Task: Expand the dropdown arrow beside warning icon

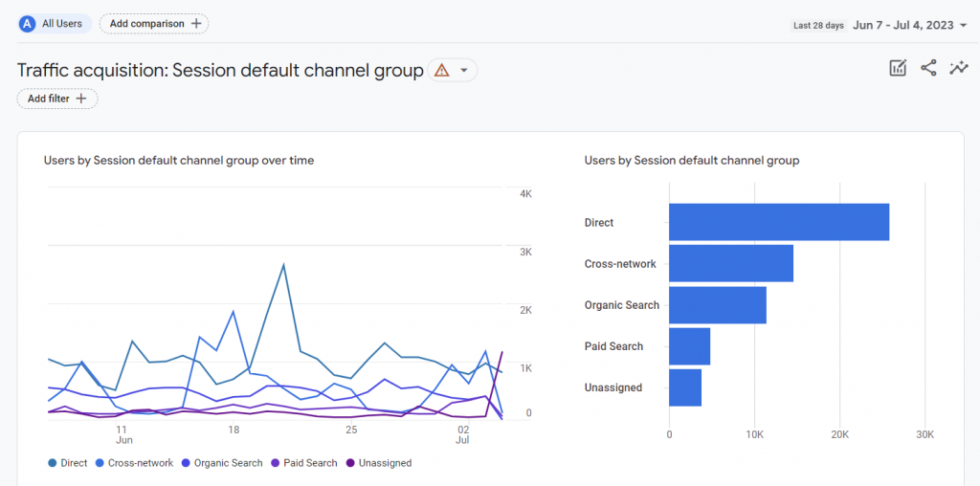Action: coord(464,70)
